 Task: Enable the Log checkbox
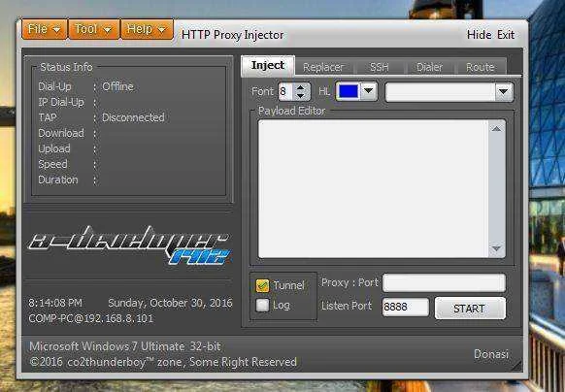[262, 305]
